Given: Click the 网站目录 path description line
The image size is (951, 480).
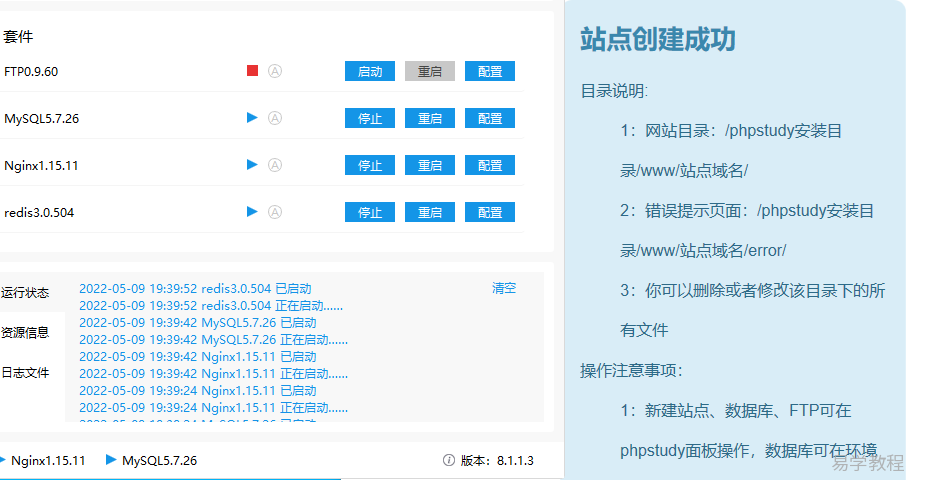Looking at the screenshot, I should pos(731,150).
